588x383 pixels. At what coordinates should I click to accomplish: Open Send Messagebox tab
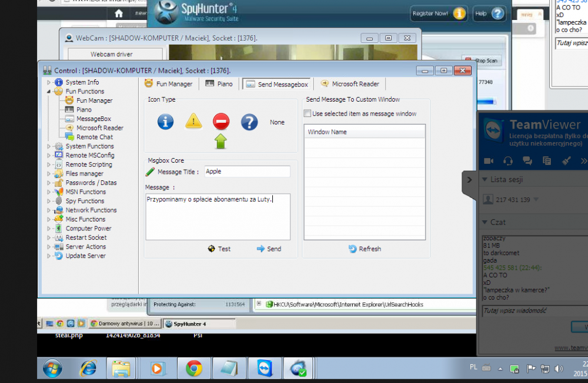pyautogui.click(x=277, y=85)
